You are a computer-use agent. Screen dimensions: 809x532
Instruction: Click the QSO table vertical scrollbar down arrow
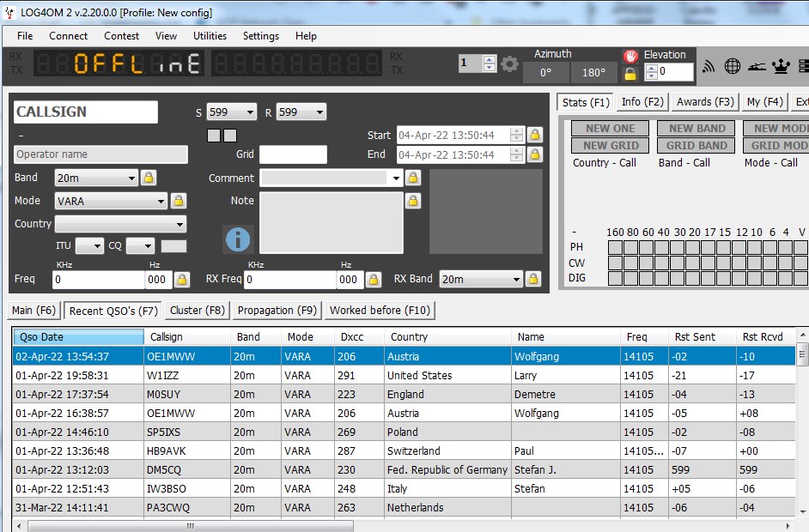click(803, 512)
